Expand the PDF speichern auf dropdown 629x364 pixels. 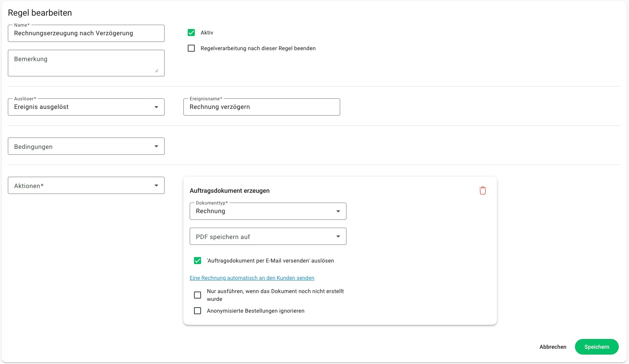pos(268,236)
